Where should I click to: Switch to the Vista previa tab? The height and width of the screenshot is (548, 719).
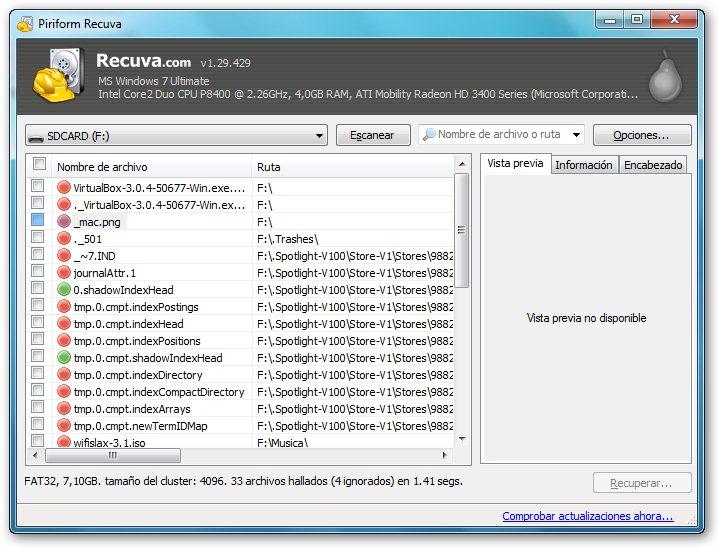pyautogui.click(x=515, y=163)
